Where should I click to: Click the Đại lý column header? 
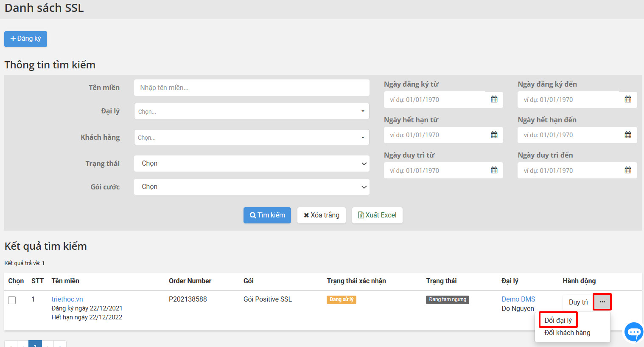(510, 281)
